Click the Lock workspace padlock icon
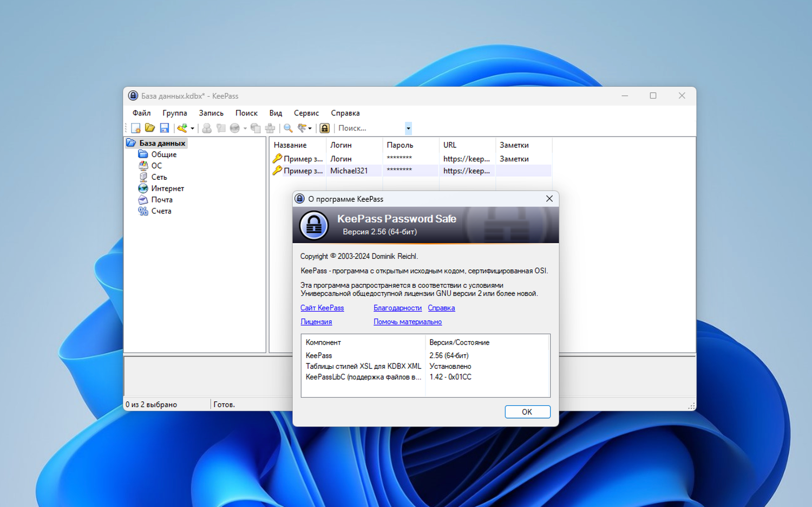 coord(325,128)
